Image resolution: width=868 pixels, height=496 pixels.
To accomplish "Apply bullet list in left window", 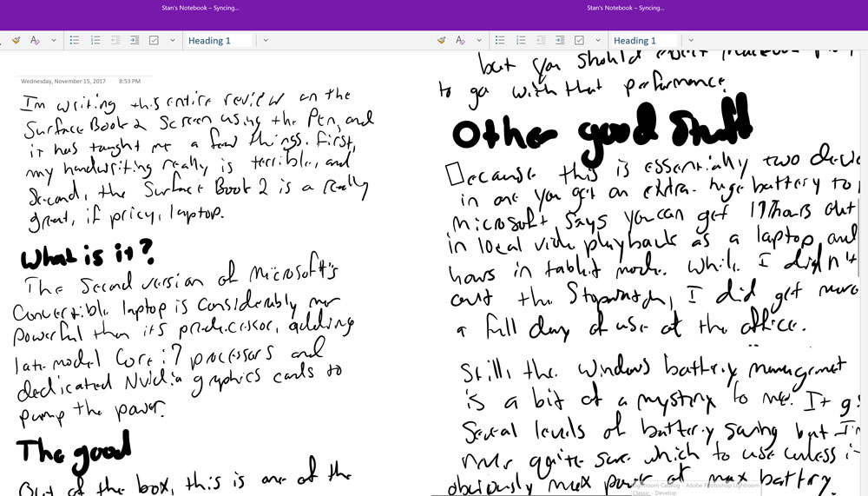I will tap(75, 40).
